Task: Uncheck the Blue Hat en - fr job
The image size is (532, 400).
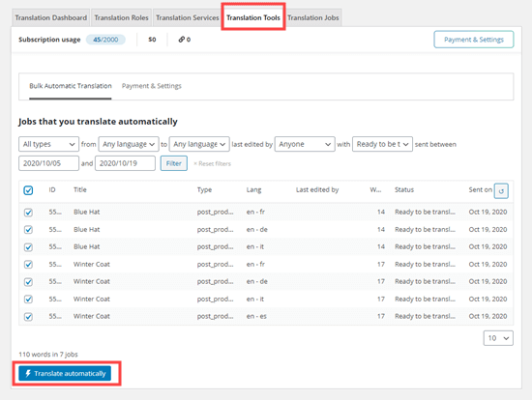Action: coord(28,213)
